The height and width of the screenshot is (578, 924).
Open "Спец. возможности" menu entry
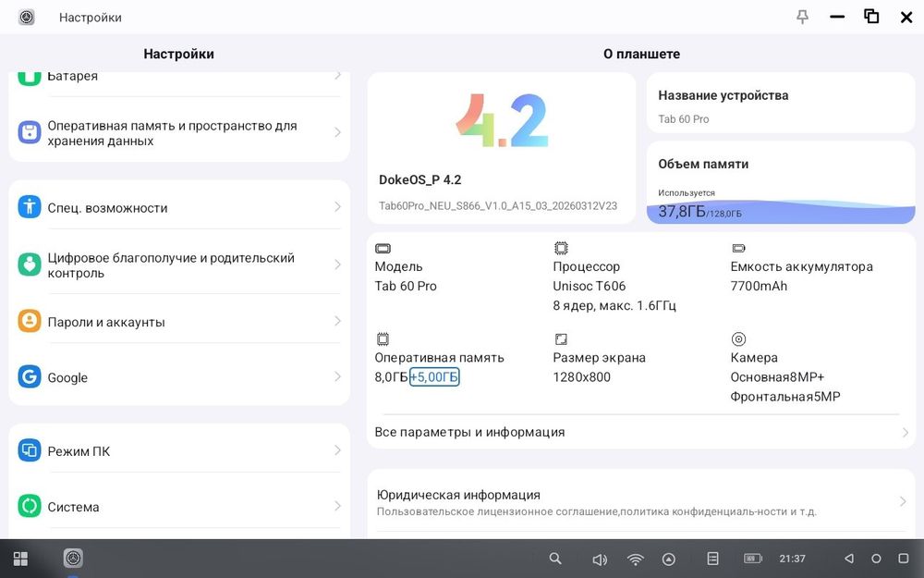point(179,207)
